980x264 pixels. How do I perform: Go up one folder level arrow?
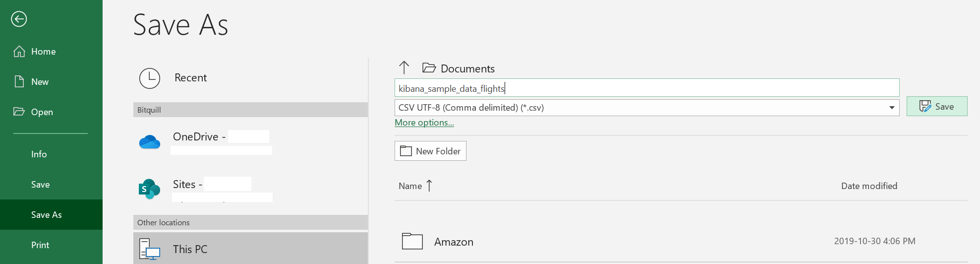404,67
